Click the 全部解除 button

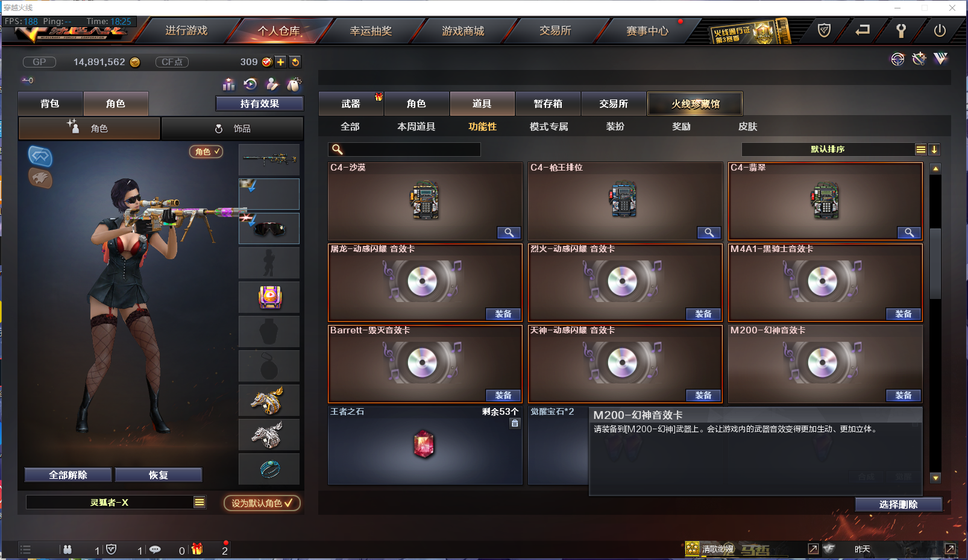tap(68, 475)
